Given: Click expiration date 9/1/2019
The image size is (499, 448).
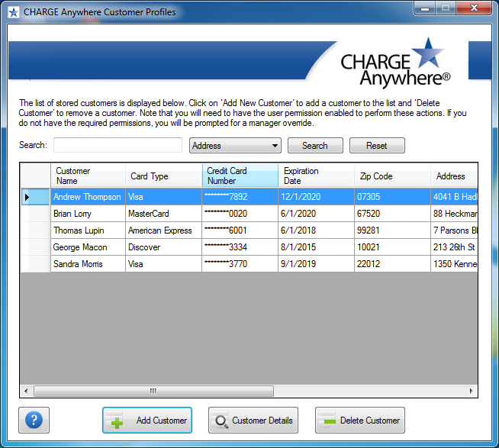Looking at the screenshot, I should (316, 264).
